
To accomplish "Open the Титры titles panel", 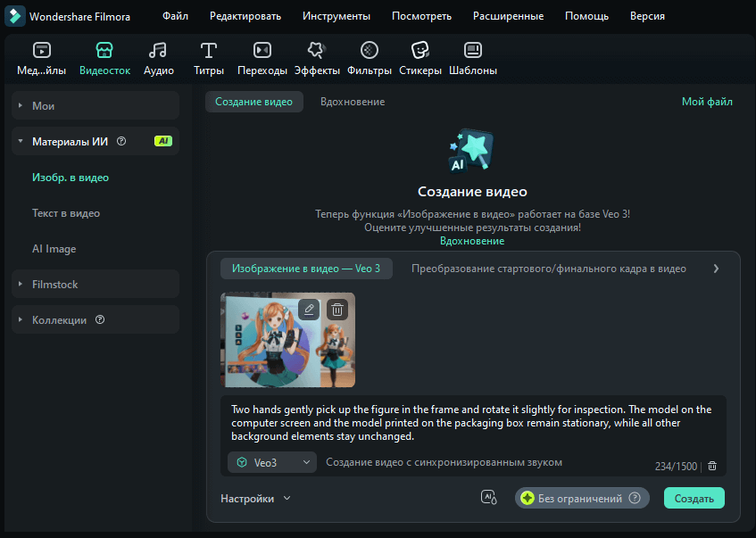I will click(209, 59).
